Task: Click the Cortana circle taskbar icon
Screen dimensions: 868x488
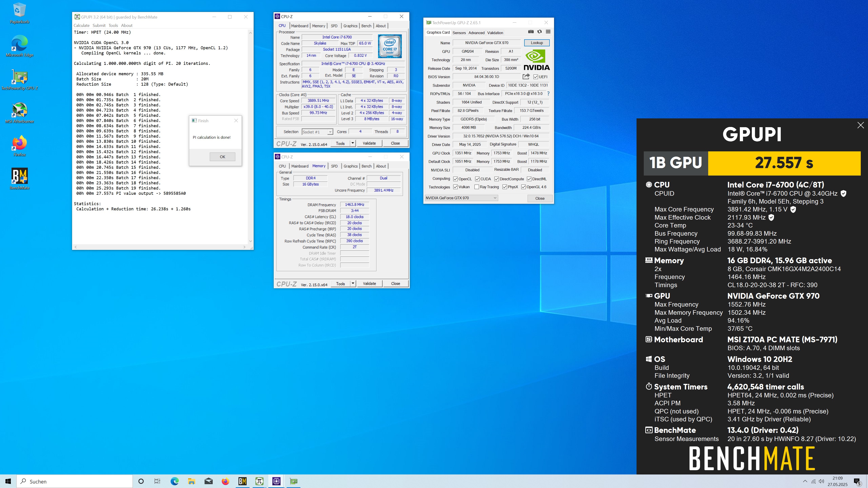Action: pos(141,481)
